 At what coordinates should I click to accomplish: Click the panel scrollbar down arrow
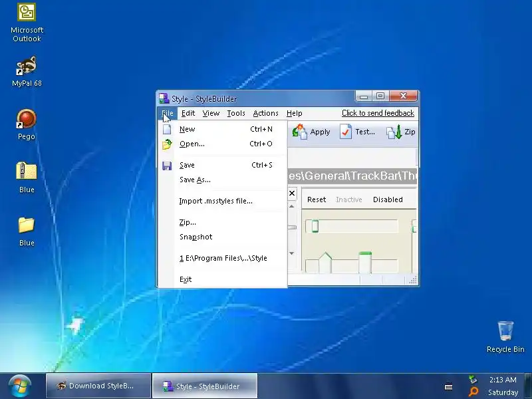click(292, 253)
